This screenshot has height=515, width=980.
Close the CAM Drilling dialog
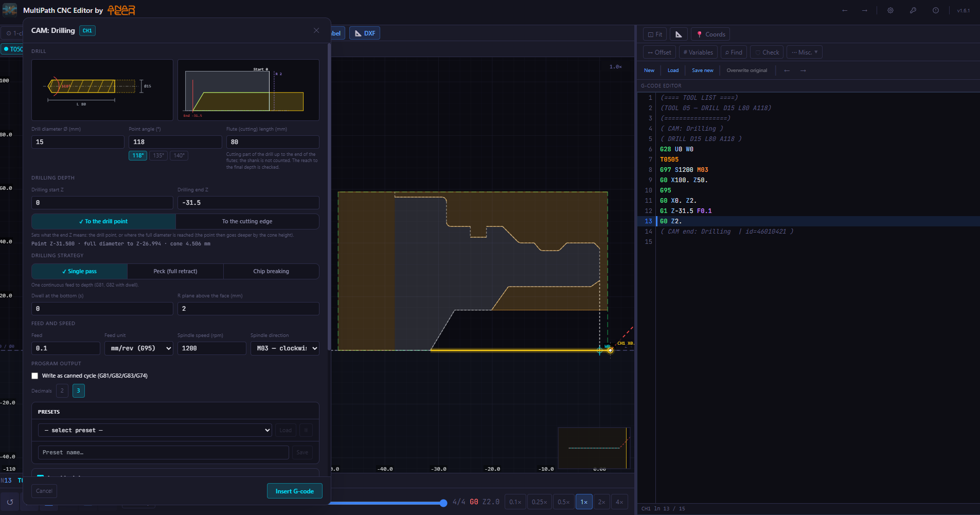316,30
